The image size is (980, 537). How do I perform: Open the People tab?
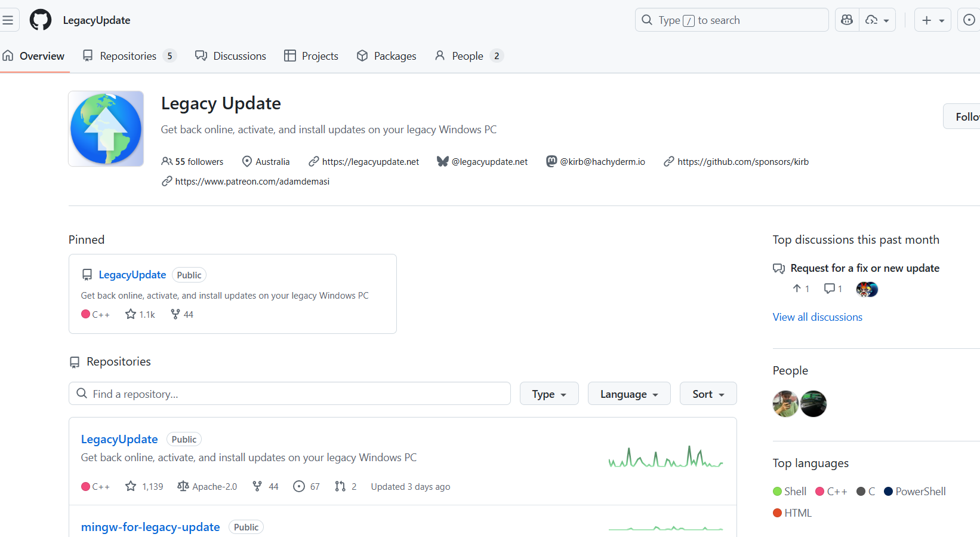[469, 56]
